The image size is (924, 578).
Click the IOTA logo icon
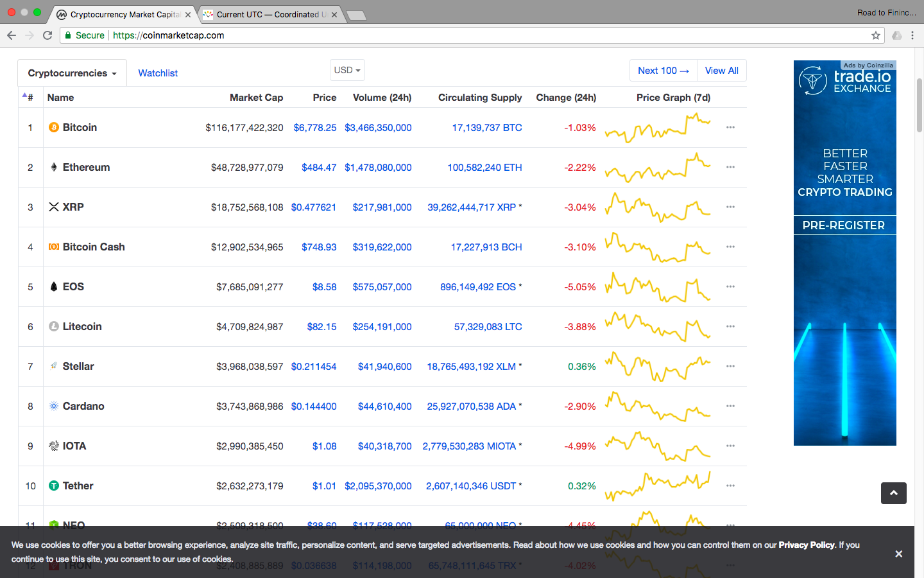click(x=54, y=446)
